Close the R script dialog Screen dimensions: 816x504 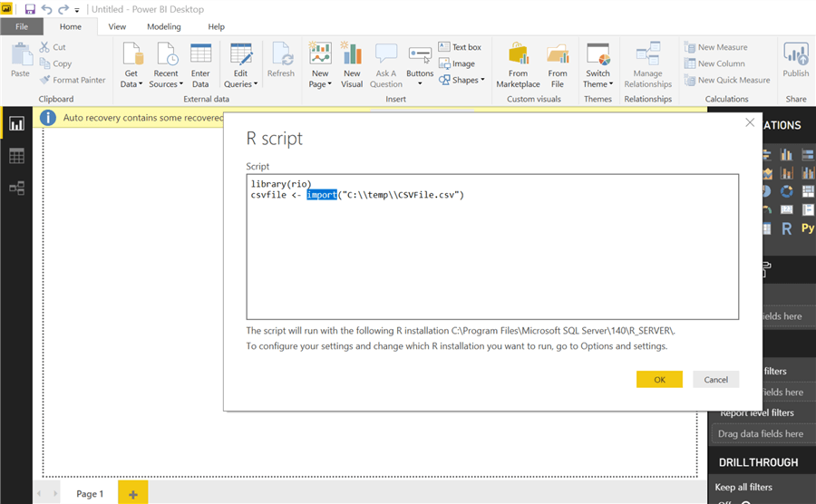(x=750, y=122)
